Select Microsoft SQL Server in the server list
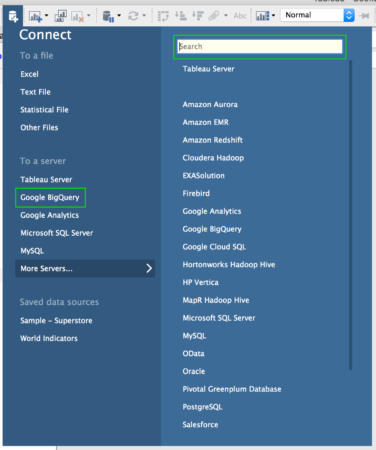376x450 pixels. click(x=219, y=318)
